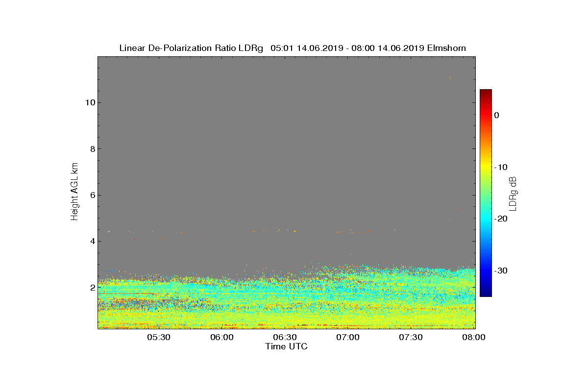Screen dimensions: 588x392
Task: Click the dark red top of colorbar
Action: click(x=486, y=92)
